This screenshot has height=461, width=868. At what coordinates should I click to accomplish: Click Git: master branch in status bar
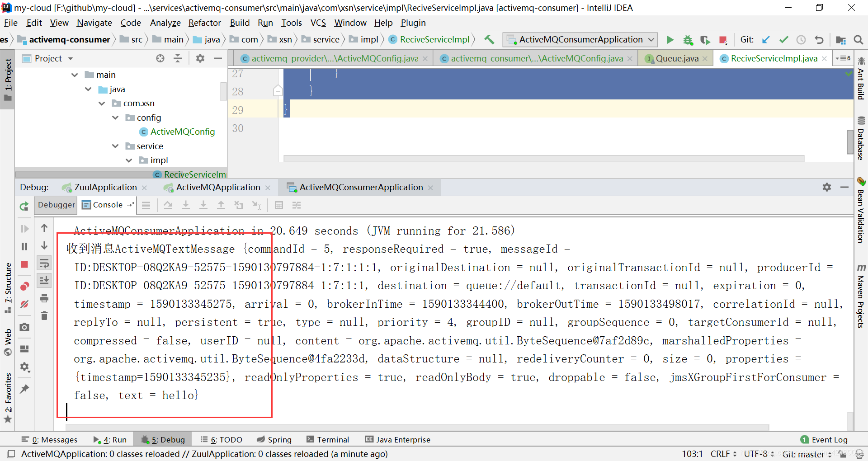pos(807,454)
